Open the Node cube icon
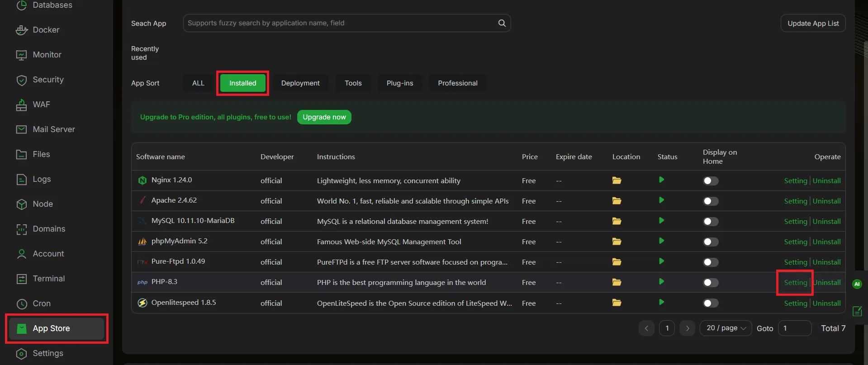 [x=21, y=204]
